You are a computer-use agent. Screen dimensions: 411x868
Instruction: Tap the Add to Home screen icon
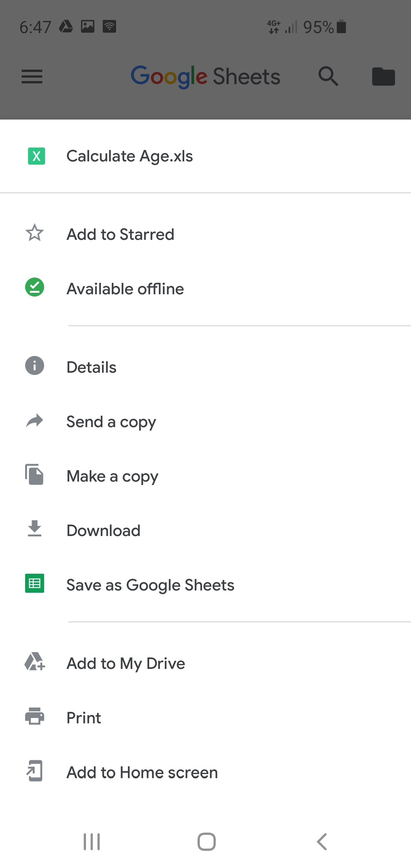[35, 771]
